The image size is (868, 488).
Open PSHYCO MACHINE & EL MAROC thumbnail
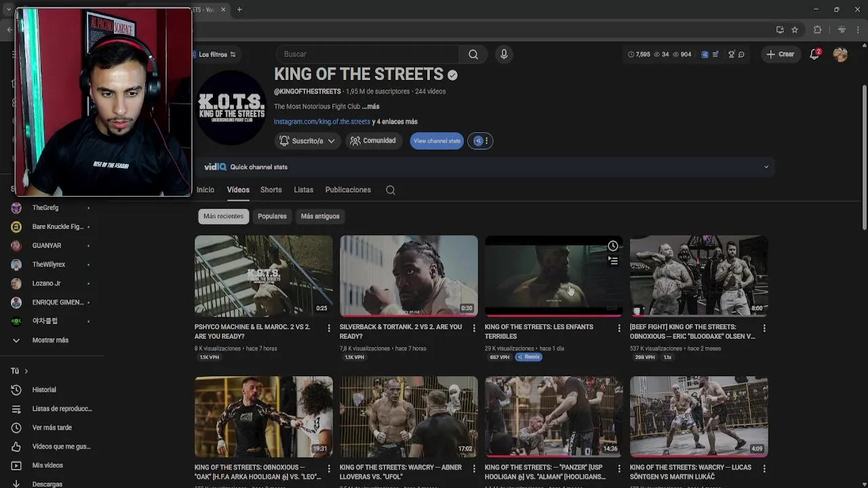click(264, 276)
